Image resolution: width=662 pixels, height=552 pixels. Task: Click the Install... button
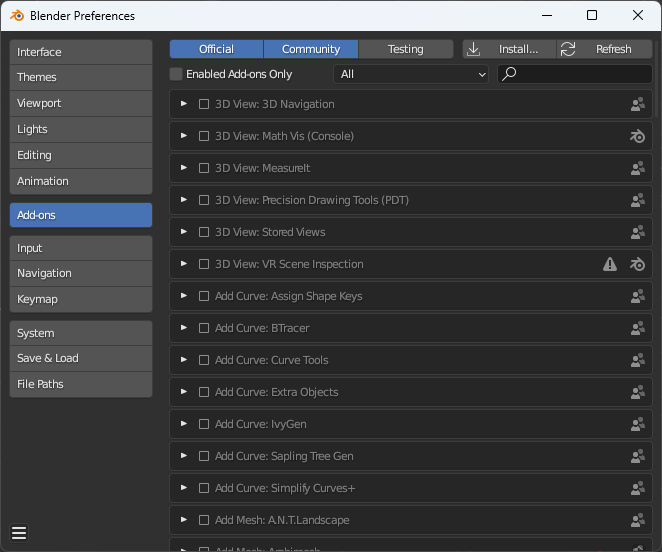tap(508, 49)
